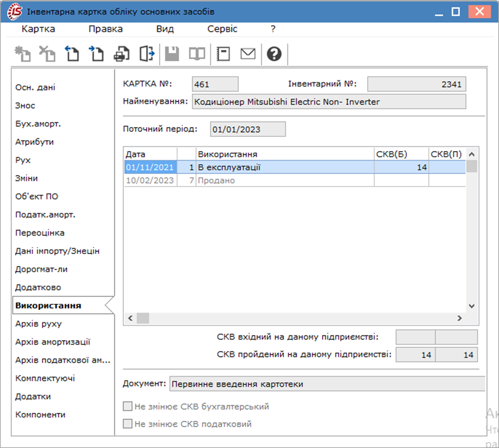Click the Найменування field
This screenshot has width=499, height=448.
(x=329, y=102)
